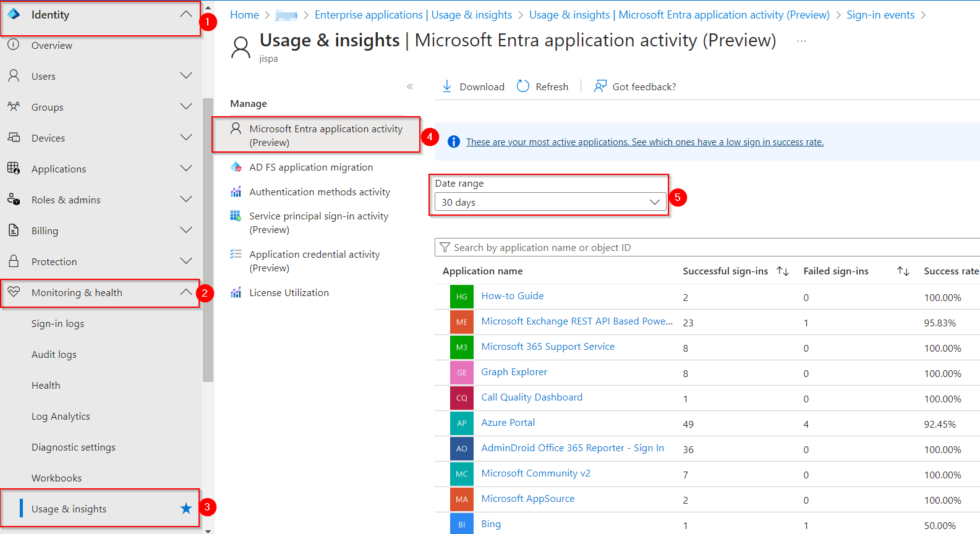Image resolution: width=980 pixels, height=534 pixels.
Task: Open the more options ellipsis by page title
Action: (x=801, y=41)
